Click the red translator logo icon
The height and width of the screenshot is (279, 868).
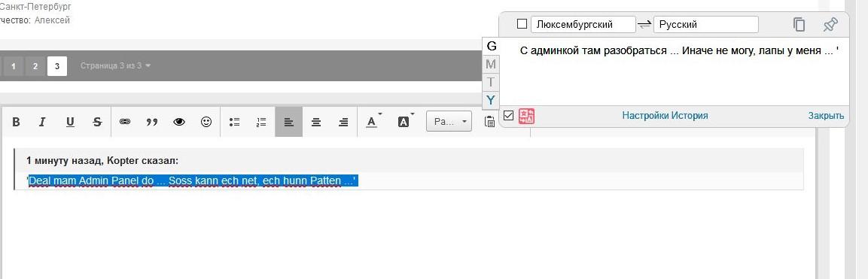526,116
